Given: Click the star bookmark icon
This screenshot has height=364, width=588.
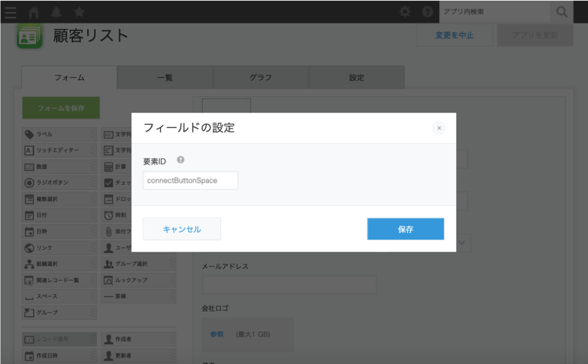Looking at the screenshot, I should pos(80,11).
